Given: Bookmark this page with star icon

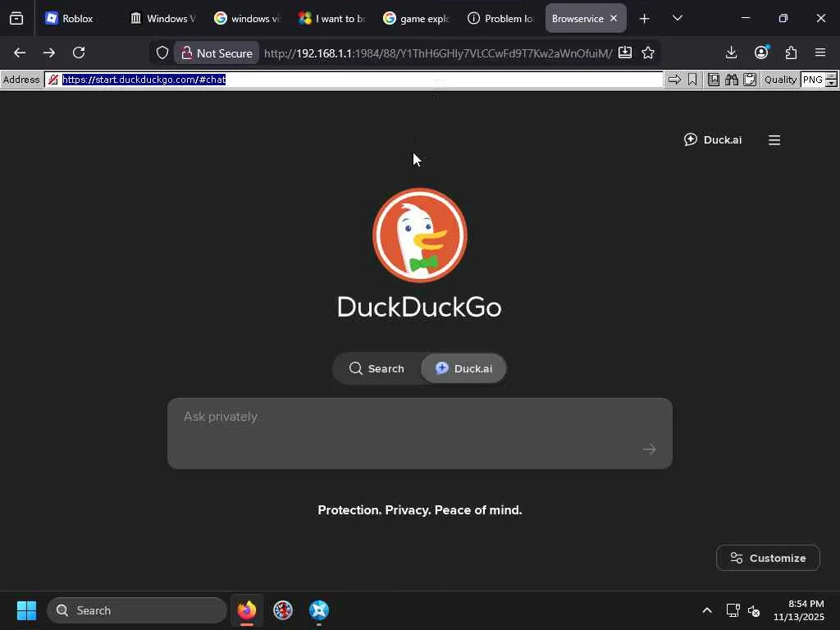Looking at the screenshot, I should pos(648,52).
